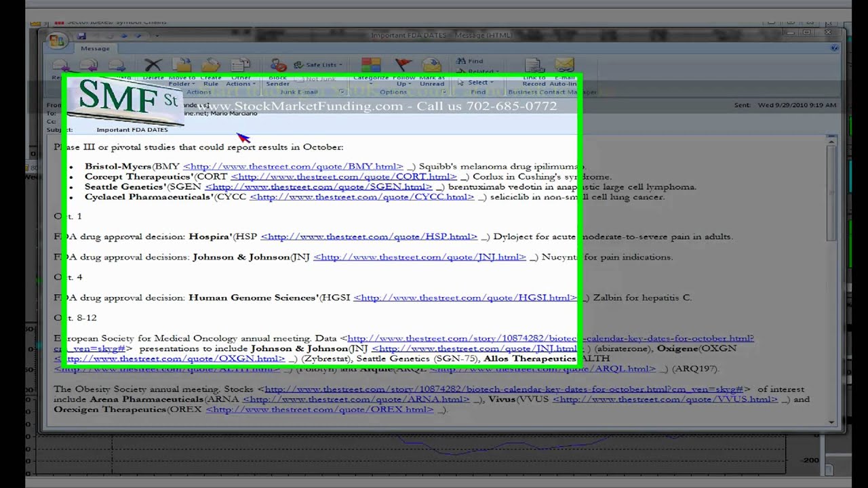Open the HSP quote link
Viewport: 868px width, 488px height.
[369, 237]
